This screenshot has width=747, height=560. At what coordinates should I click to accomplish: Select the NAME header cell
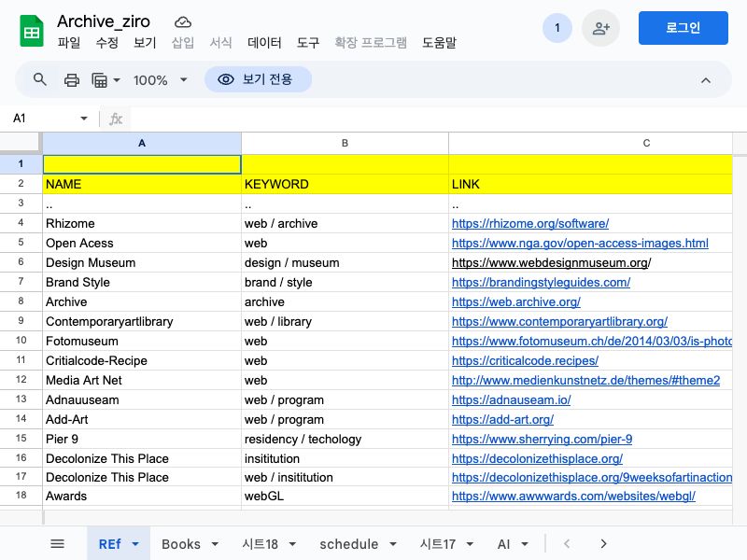pos(142,184)
